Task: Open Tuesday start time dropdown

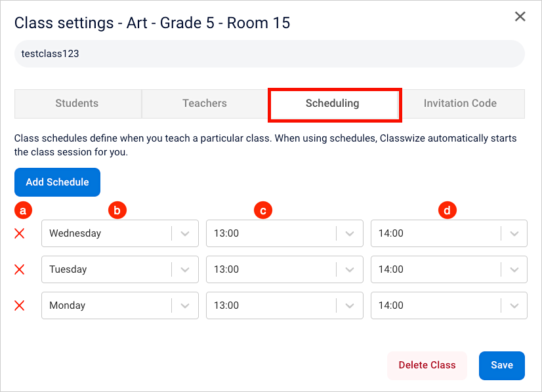Action: tap(285, 269)
